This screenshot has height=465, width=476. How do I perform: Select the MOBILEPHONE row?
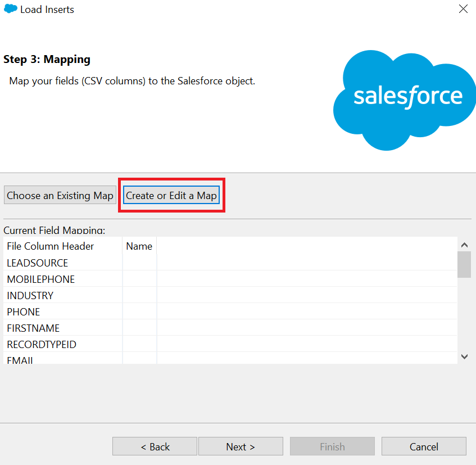tap(230, 279)
